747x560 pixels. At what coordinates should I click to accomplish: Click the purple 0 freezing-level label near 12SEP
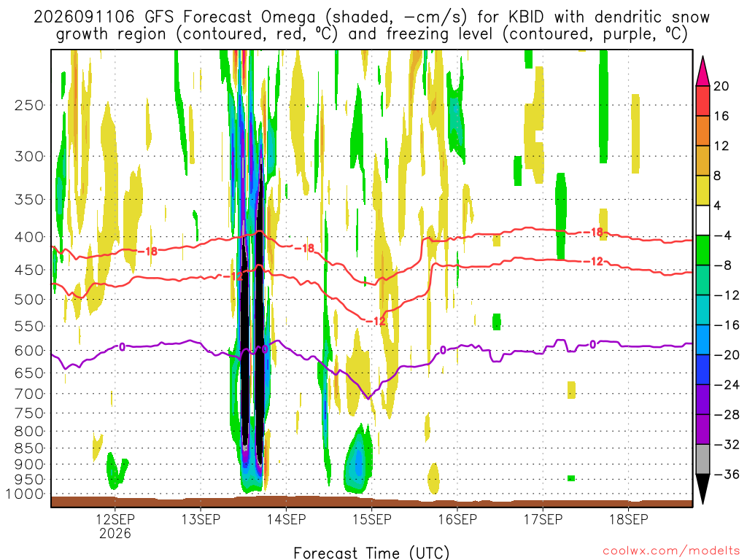coord(122,347)
